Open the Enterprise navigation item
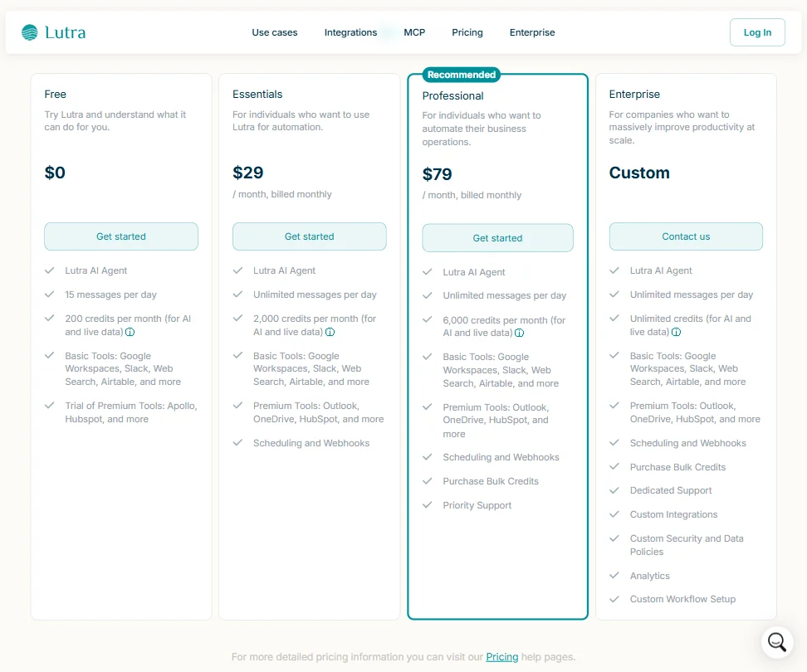807x672 pixels. (x=532, y=32)
